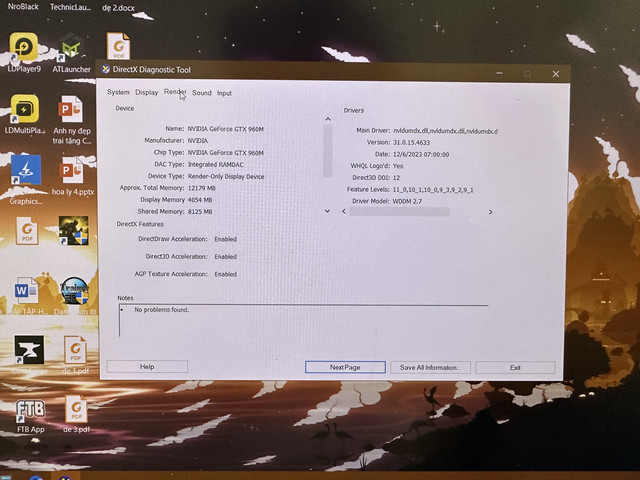Click the Next Page button
This screenshot has width=640, height=480.
(x=345, y=367)
